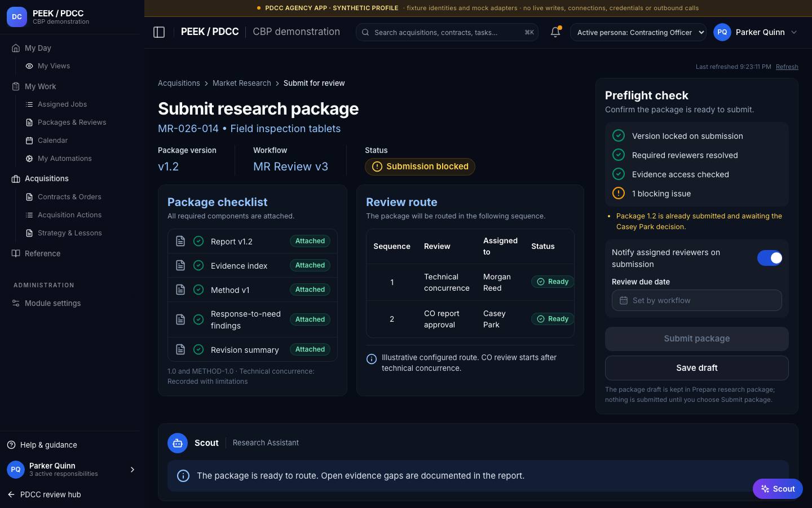Click the Submission blocked status badge

(420, 167)
